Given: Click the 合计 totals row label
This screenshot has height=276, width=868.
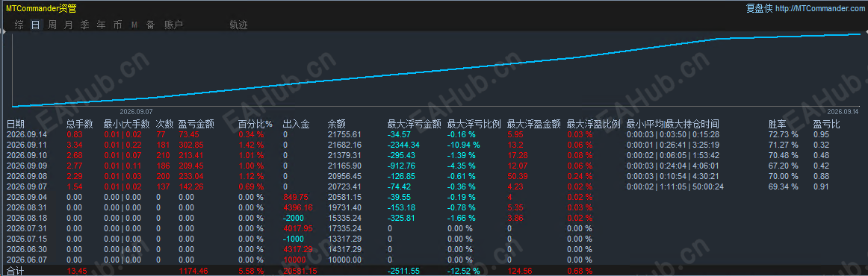Looking at the screenshot, I should point(16,271).
